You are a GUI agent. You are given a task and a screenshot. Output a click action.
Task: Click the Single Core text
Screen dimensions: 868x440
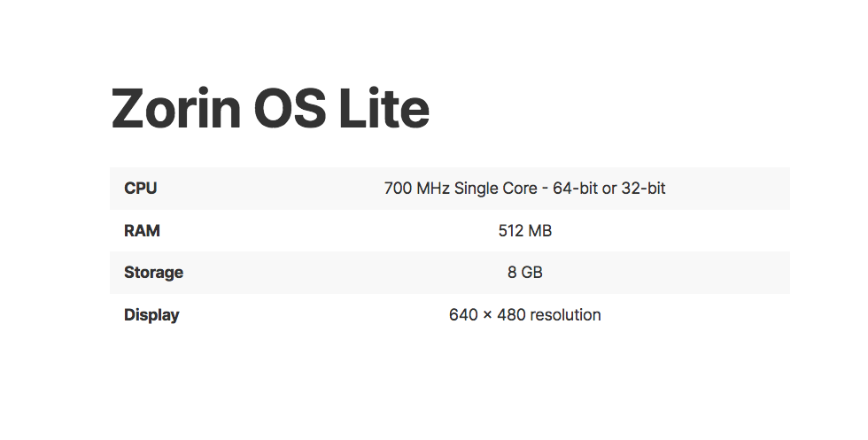pos(497,189)
